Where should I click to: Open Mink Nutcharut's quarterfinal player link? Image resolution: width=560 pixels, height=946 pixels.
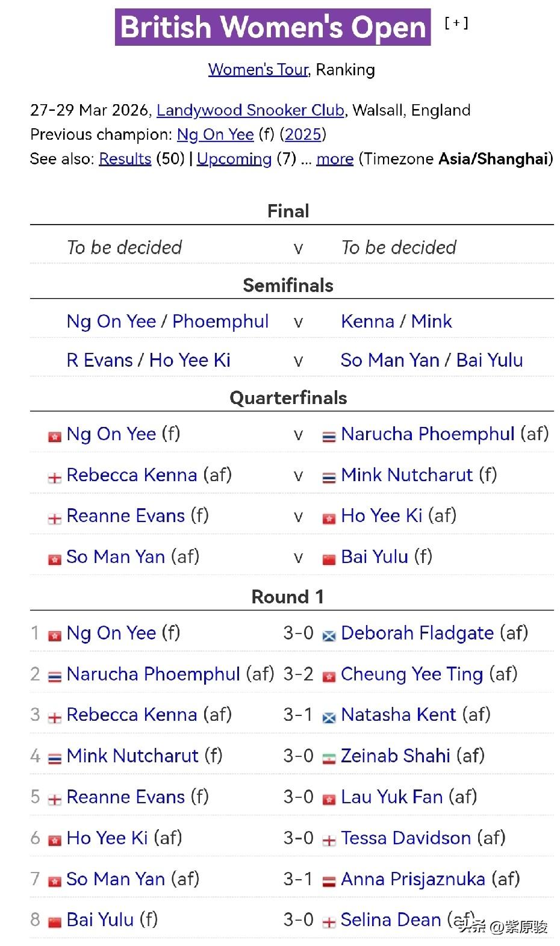pyautogui.click(x=406, y=475)
